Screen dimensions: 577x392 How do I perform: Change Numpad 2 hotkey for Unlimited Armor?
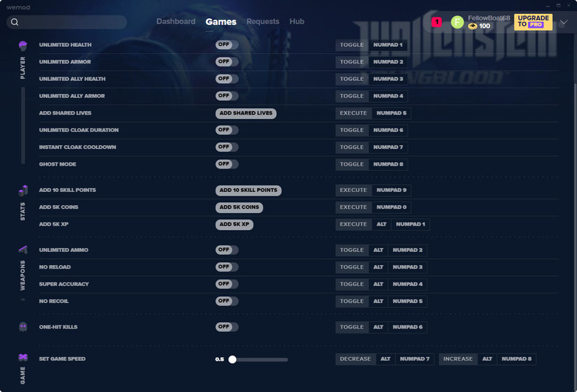[x=388, y=62]
